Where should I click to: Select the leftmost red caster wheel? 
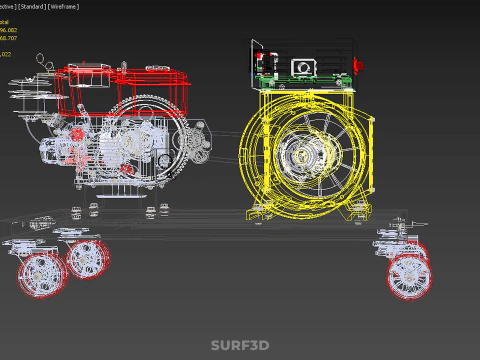pos(42,276)
